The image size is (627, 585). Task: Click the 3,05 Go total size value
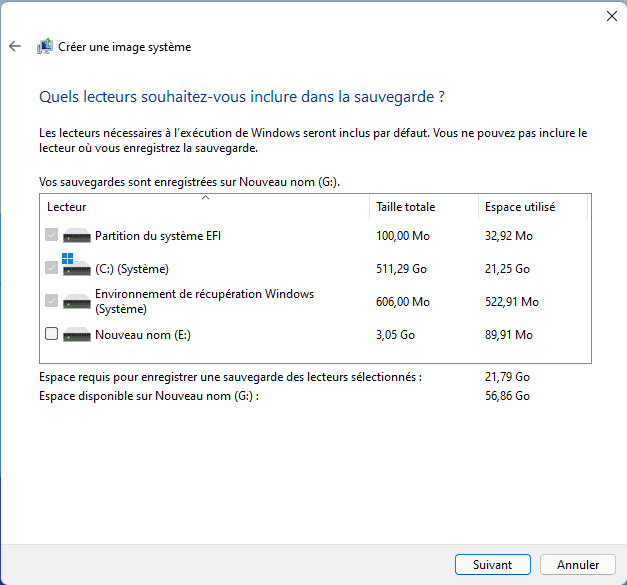pos(395,335)
